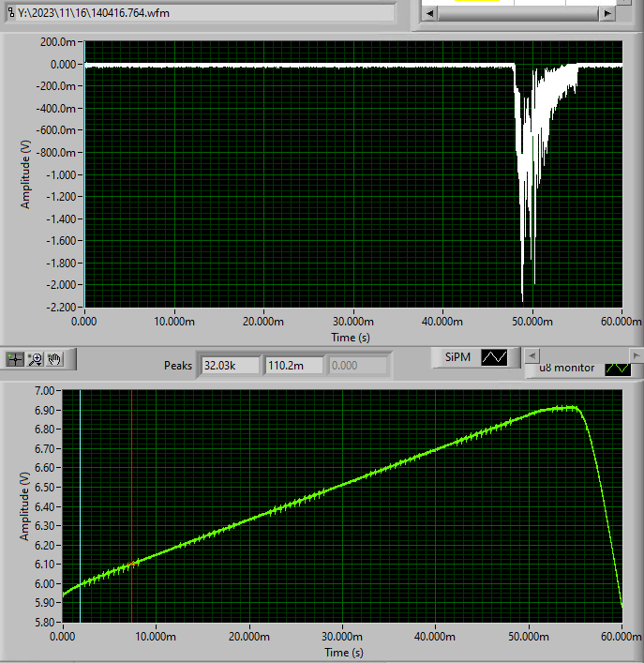The width and height of the screenshot is (644, 663).
Task: Click left arrow of legend scrollbar
Action: point(532,355)
